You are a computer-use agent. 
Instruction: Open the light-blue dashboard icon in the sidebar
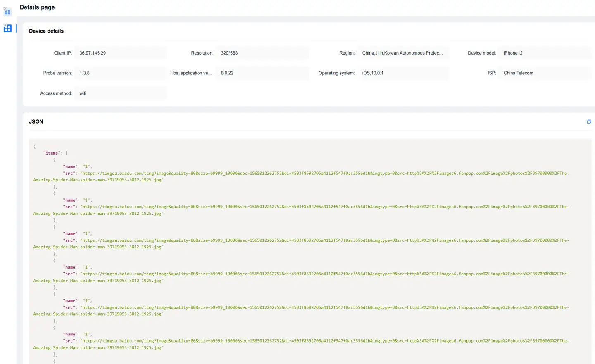(x=7, y=12)
